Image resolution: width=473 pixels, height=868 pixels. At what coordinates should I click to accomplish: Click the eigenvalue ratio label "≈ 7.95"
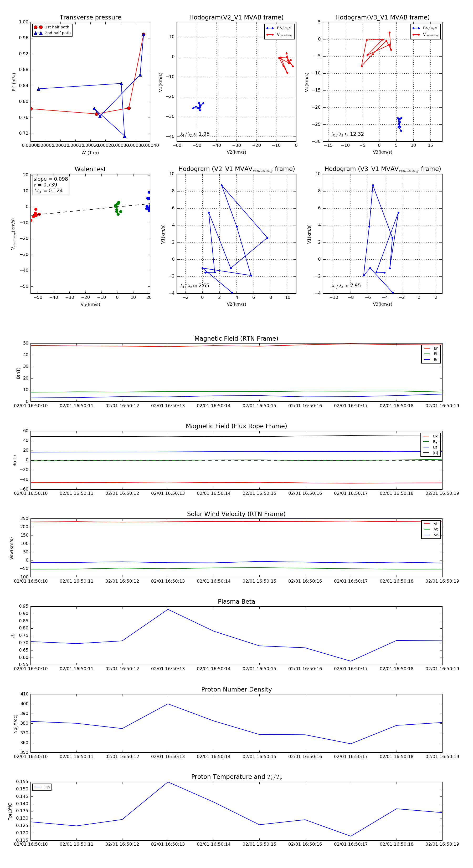tap(346, 286)
